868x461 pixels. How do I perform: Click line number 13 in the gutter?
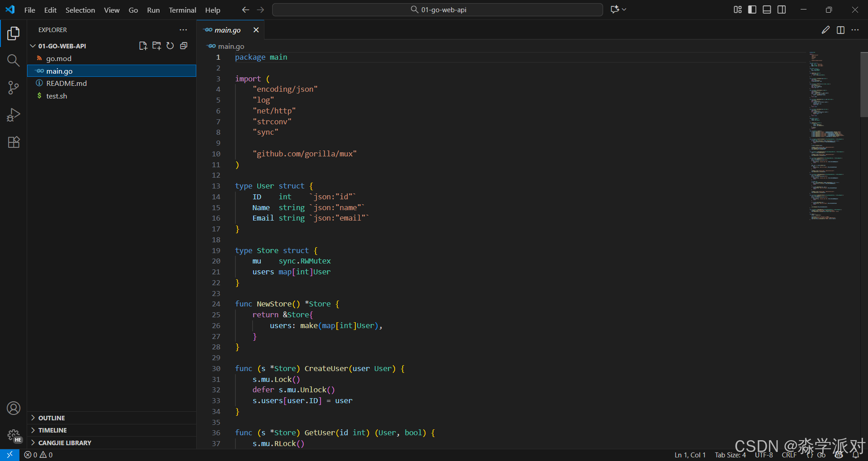[x=216, y=186]
